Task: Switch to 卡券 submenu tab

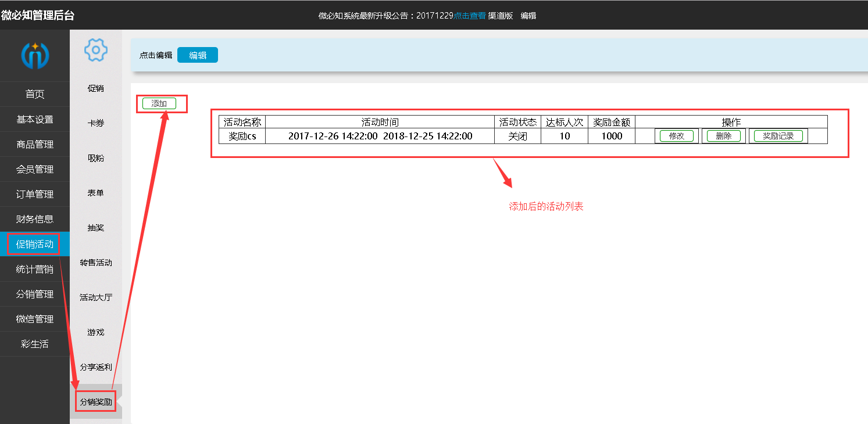Action: click(x=96, y=123)
